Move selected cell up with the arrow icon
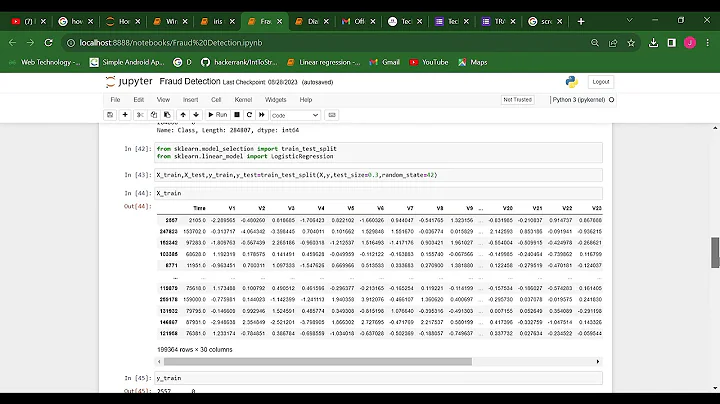Image resolution: width=720 pixels, height=404 pixels. pyautogui.click(x=183, y=115)
